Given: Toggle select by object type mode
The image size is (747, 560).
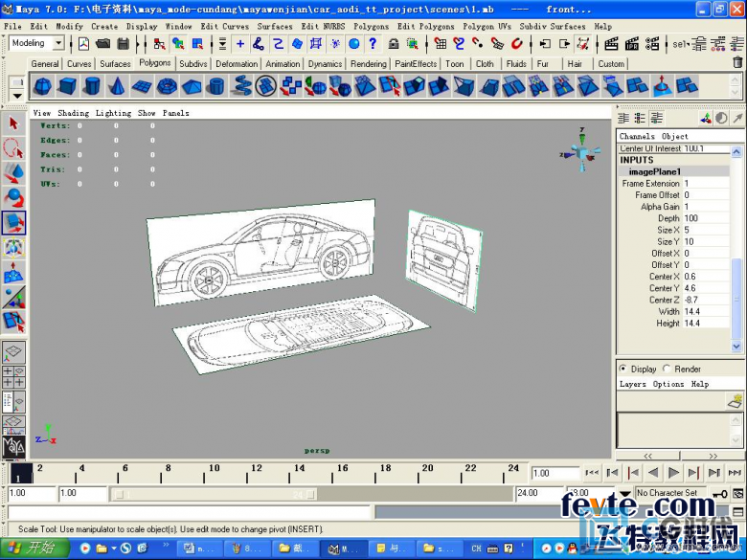Looking at the screenshot, I should click(x=178, y=44).
